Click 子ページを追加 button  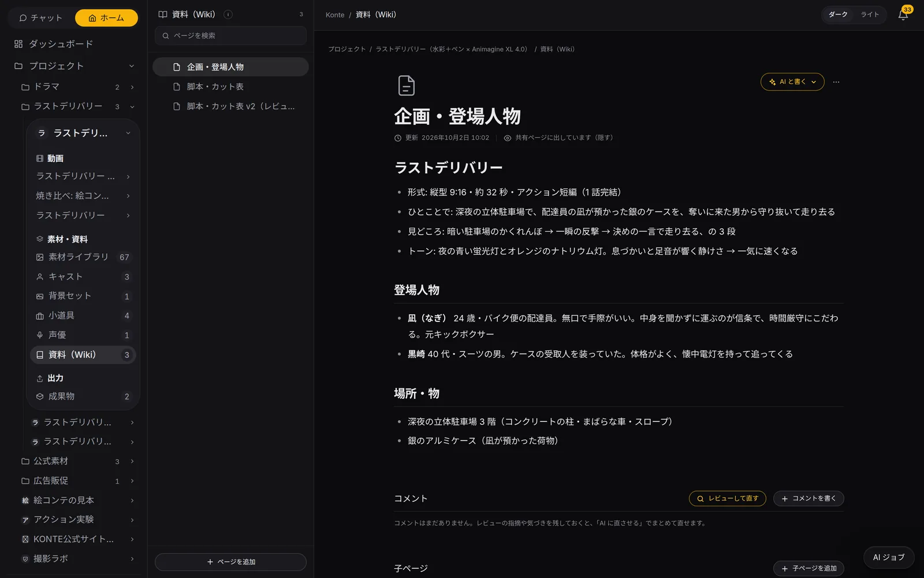[808, 568]
